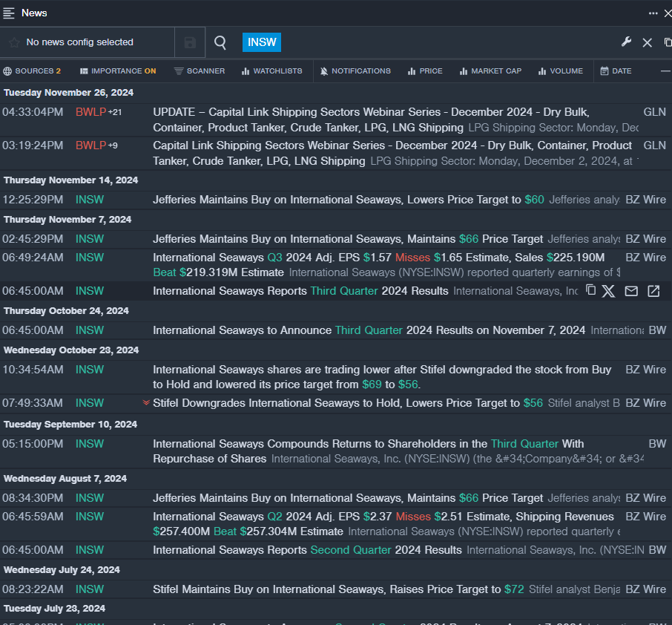Screen dimensions: 672x625
Task: Open the Market Cap filter
Action: (x=490, y=71)
